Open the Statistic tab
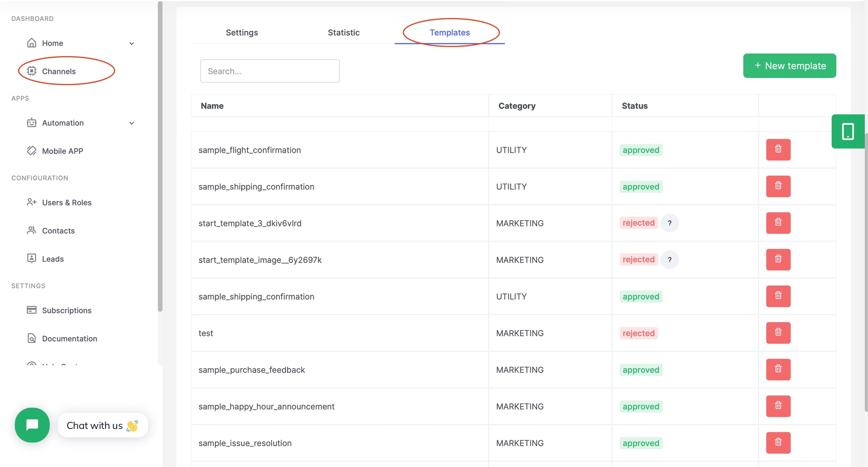The image size is (868, 467). (344, 32)
